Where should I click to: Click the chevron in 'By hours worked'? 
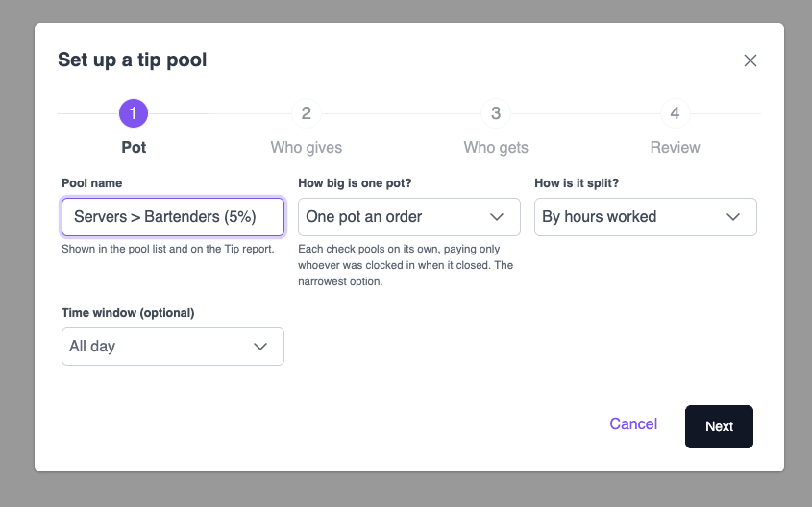(733, 217)
